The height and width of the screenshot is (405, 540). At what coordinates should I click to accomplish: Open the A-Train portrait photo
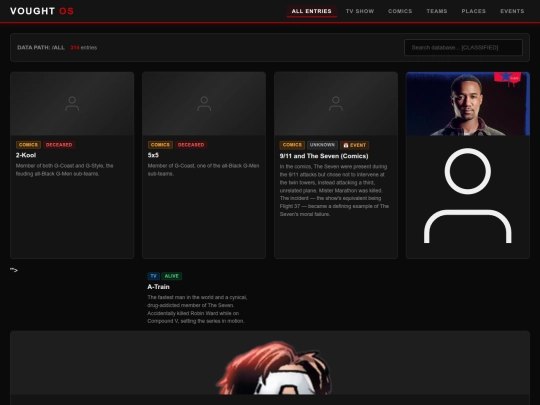click(x=468, y=104)
